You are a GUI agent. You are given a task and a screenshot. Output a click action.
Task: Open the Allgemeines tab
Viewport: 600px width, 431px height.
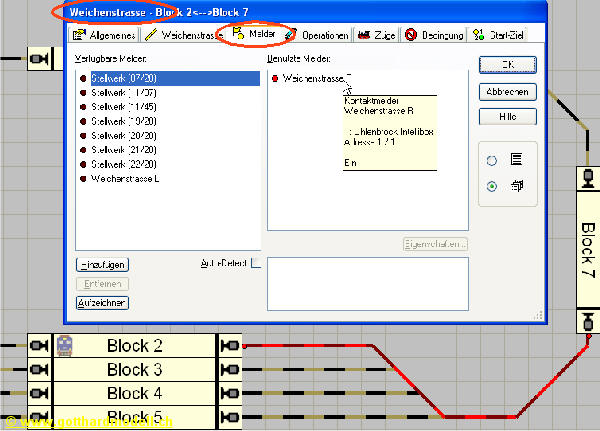tap(106, 36)
